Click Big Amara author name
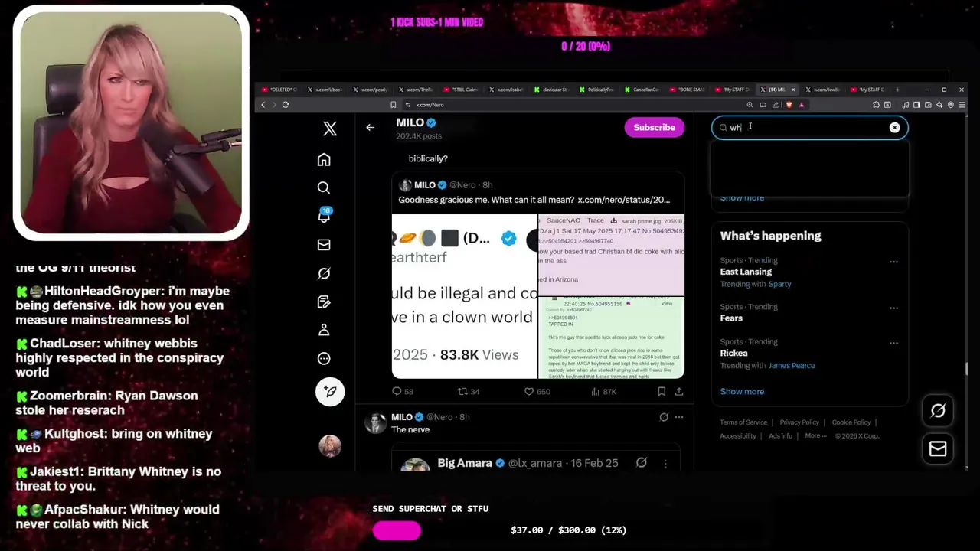 (465, 463)
